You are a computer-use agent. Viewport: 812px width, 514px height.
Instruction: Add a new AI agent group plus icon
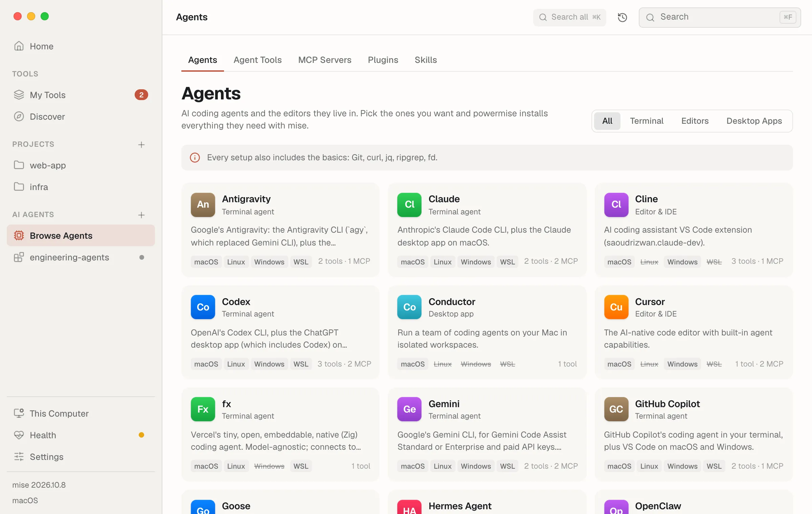[x=141, y=215]
